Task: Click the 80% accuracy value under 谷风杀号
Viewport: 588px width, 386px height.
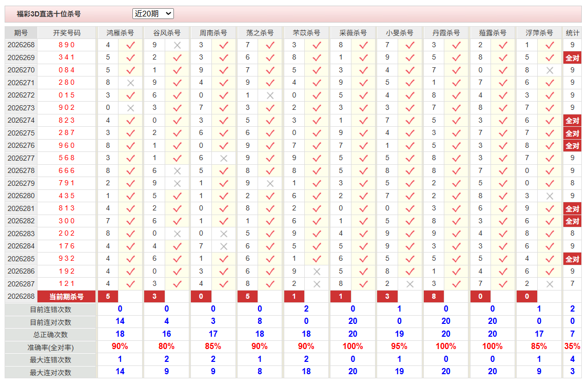Action: pos(167,346)
